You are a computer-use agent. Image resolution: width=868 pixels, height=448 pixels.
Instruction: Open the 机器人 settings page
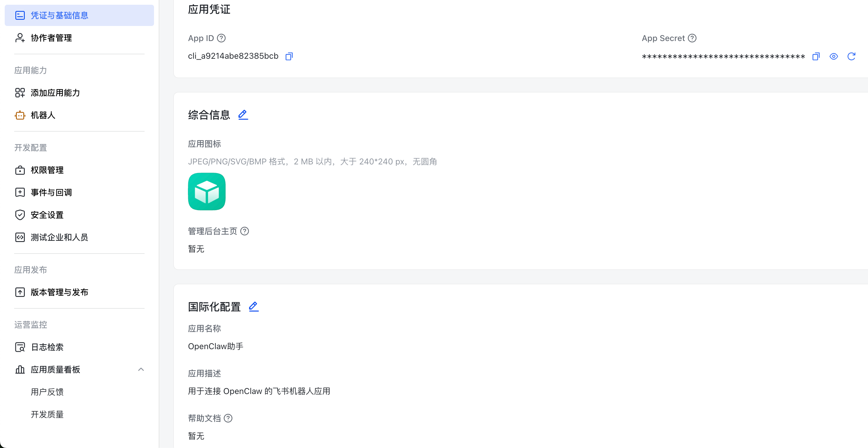pos(43,115)
